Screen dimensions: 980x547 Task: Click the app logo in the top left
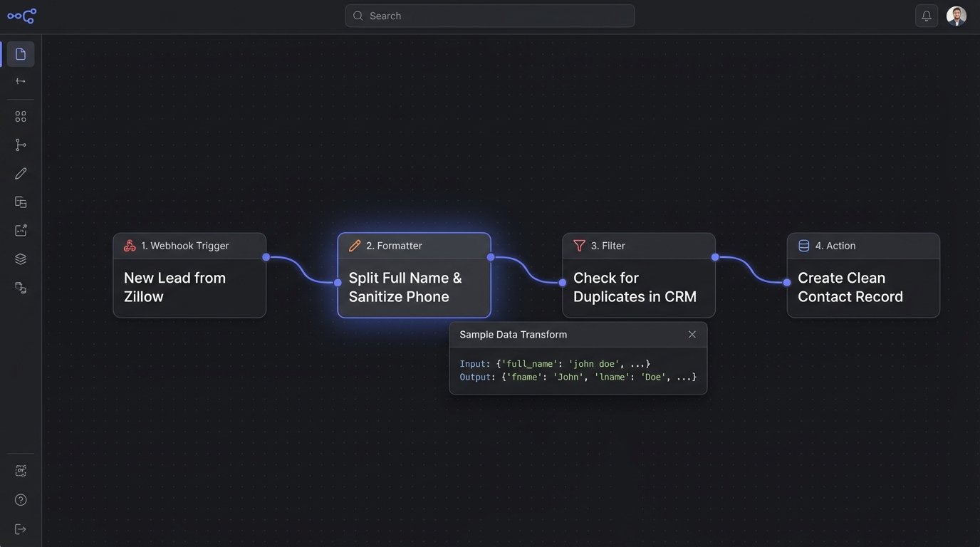(21, 14)
